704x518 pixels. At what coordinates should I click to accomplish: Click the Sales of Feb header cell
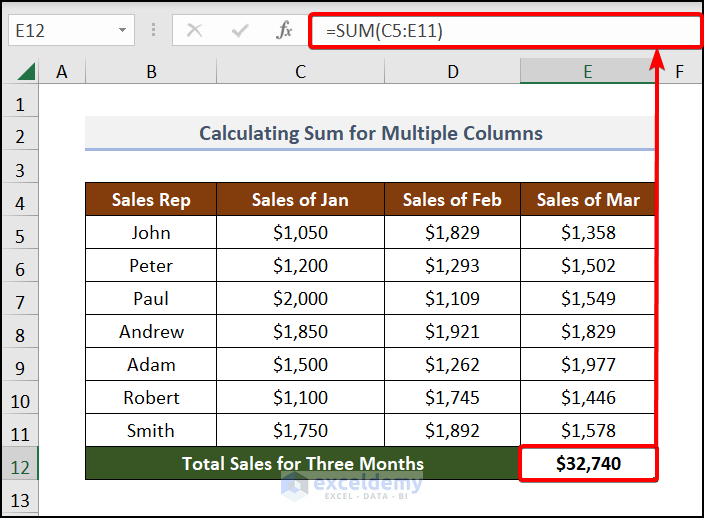[x=452, y=200]
